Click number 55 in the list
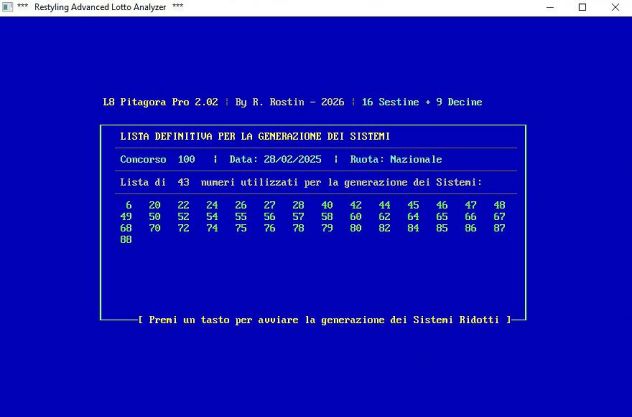This screenshot has width=632, height=417. pyautogui.click(x=241, y=217)
